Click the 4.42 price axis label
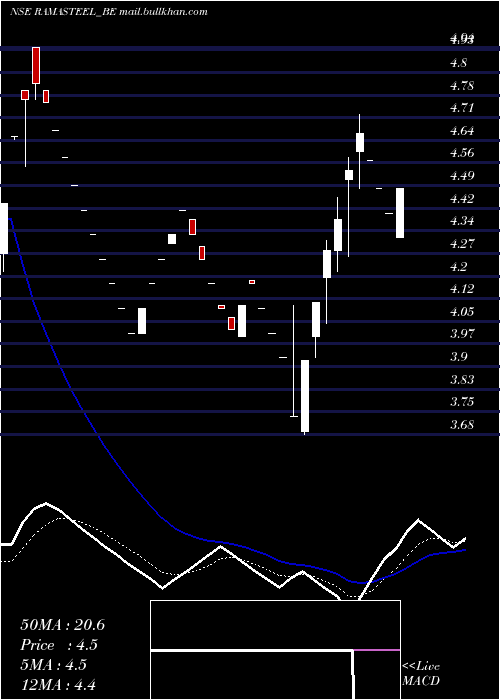The width and height of the screenshot is (500, 700). (x=462, y=199)
